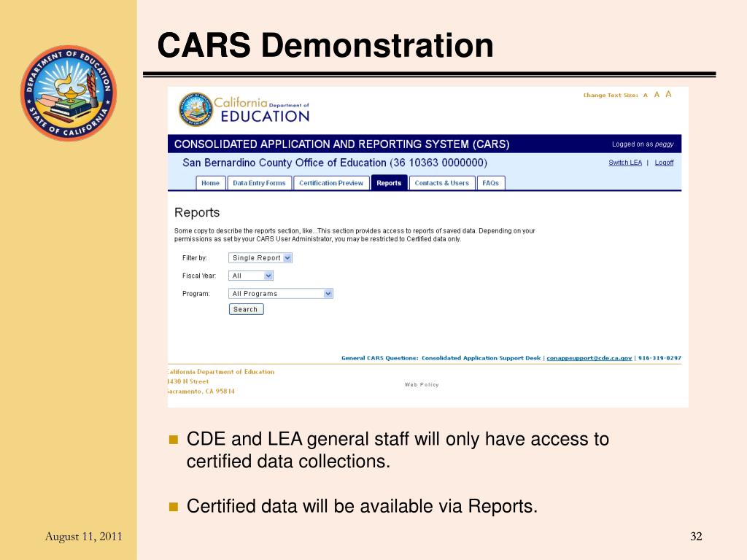Click the 'Reports' page heading
Image resolution: width=747 pixels, height=560 pixels.
click(x=197, y=212)
